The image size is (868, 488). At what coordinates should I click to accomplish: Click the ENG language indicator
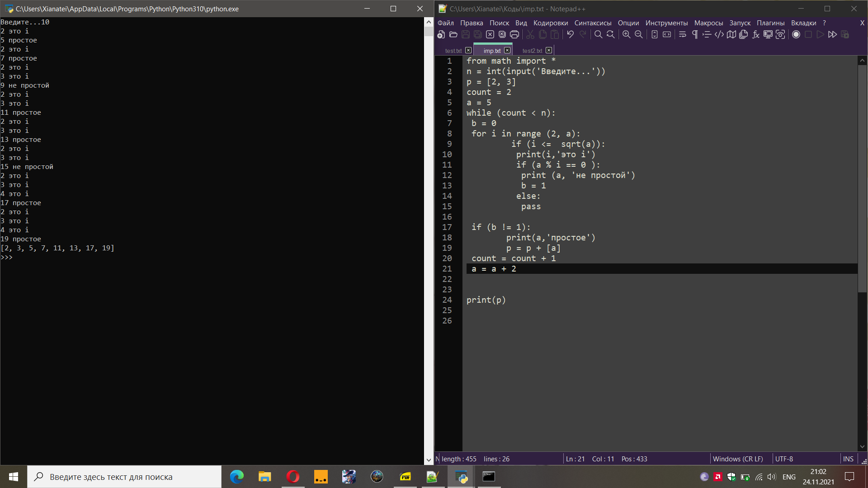click(789, 477)
